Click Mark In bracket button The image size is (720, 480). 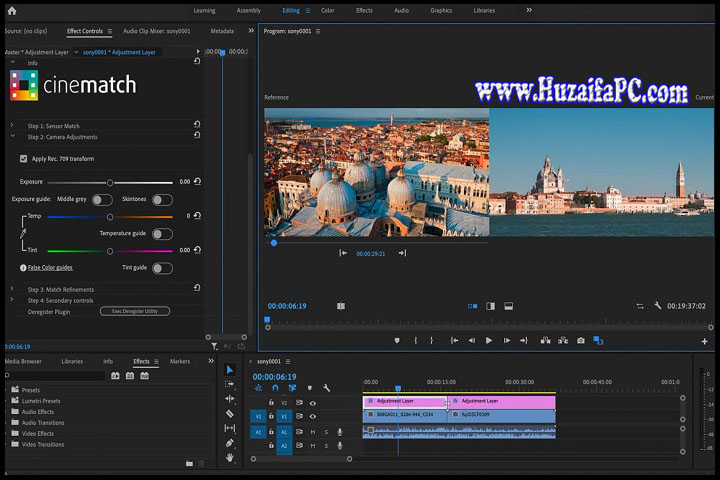pos(416,340)
